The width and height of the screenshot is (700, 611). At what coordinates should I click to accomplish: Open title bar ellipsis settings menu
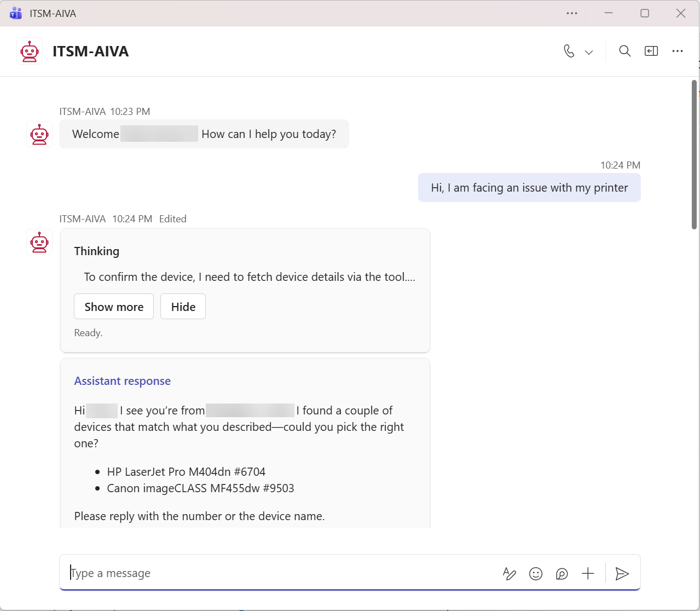click(x=572, y=13)
